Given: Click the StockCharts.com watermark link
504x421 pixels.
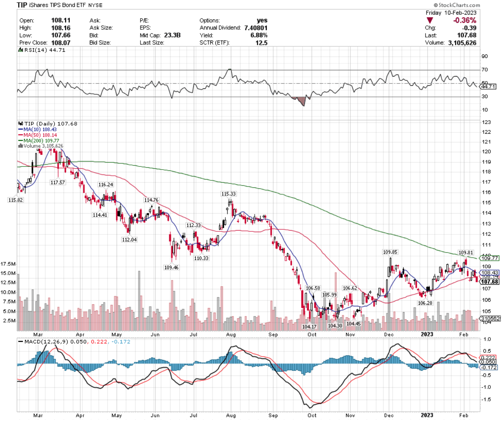Looking at the screenshot, I should coord(457,5).
